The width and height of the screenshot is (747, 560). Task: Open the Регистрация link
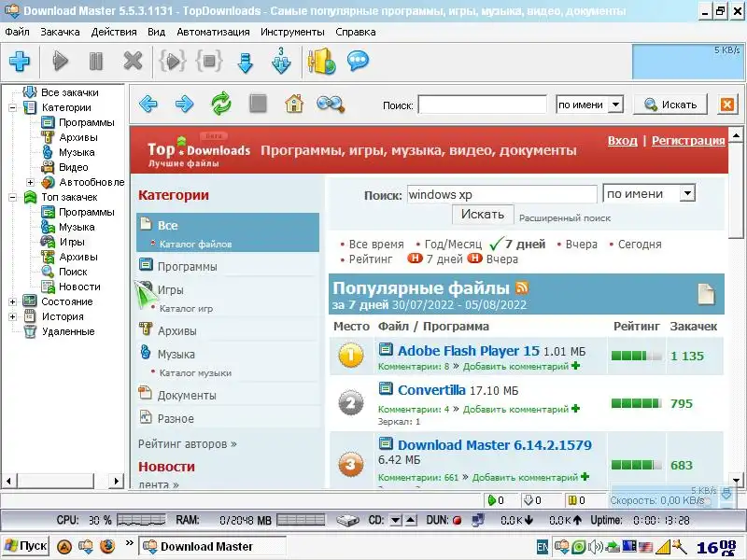[x=688, y=141]
